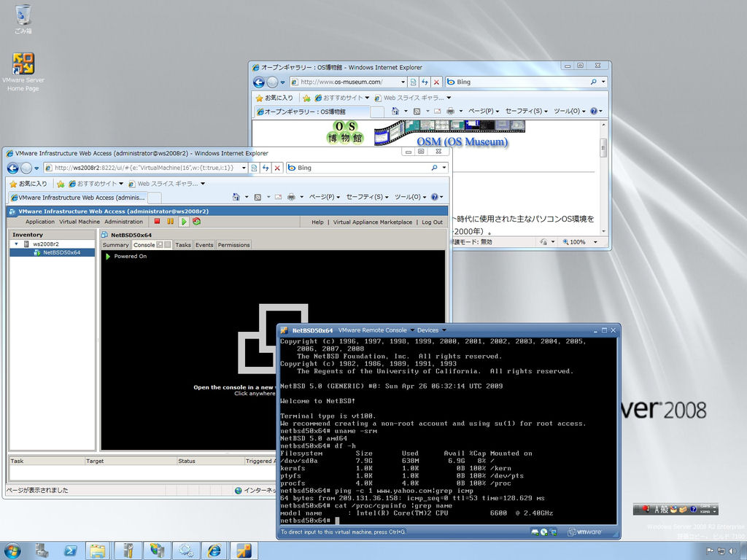
Task: Switch to the Permissions tab
Action: (x=233, y=245)
